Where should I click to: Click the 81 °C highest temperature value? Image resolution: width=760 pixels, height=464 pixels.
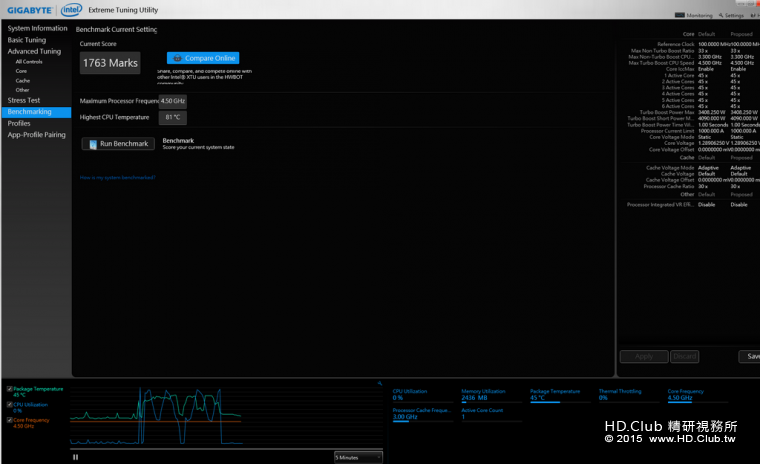point(173,117)
